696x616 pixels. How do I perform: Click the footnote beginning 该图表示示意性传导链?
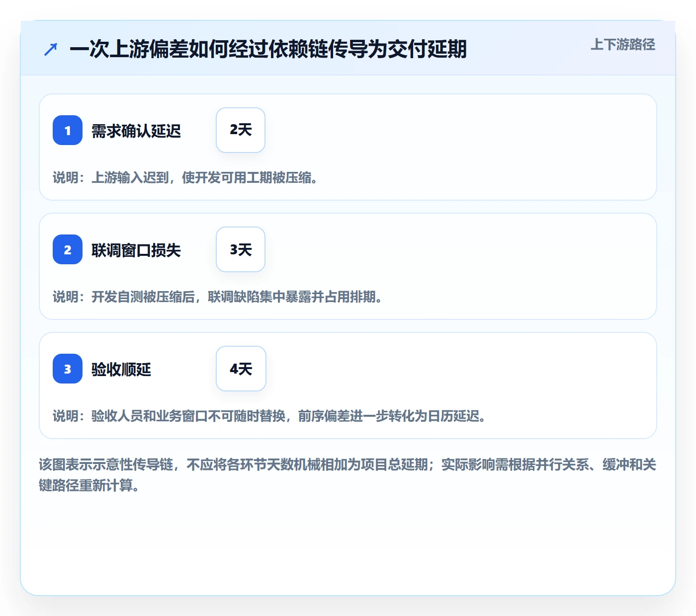click(x=348, y=475)
